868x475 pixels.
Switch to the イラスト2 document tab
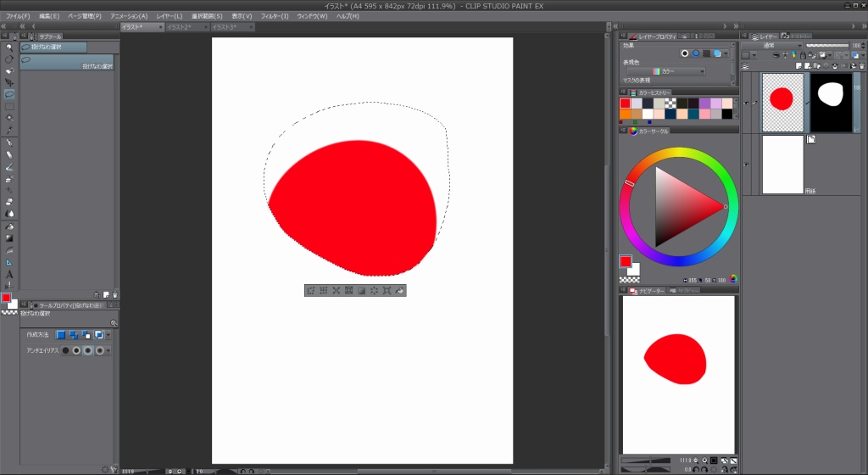coord(181,27)
